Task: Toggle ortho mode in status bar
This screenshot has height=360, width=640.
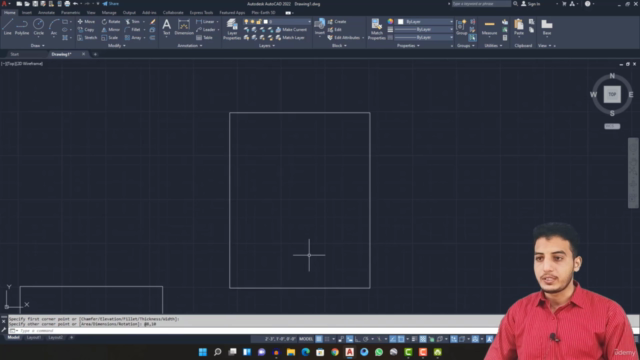Action: click(x=358, y=339)
